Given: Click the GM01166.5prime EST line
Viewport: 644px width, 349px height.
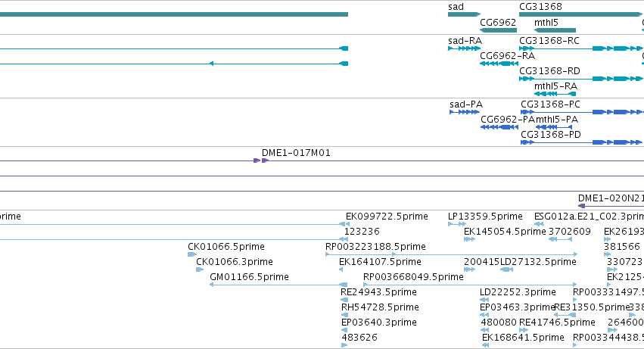Looking at the screenshot, I should [278, 285].
